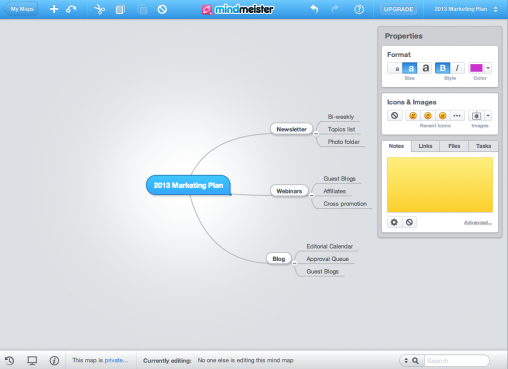Select the Editorial Calendar topic

[329, 246]
